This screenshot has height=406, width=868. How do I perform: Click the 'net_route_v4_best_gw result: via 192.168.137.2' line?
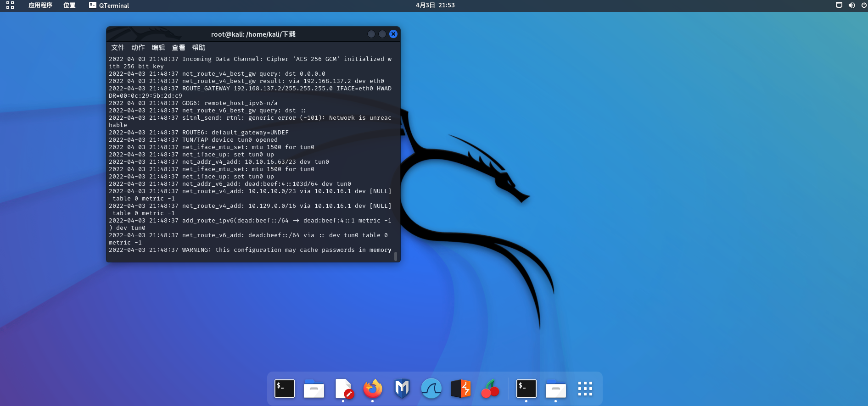pos(246,81)
